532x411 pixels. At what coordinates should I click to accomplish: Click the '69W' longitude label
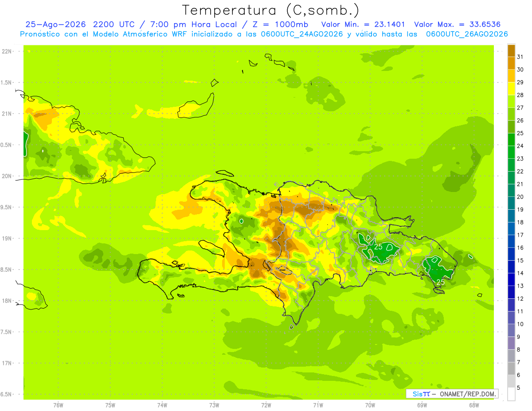point(422,405)
